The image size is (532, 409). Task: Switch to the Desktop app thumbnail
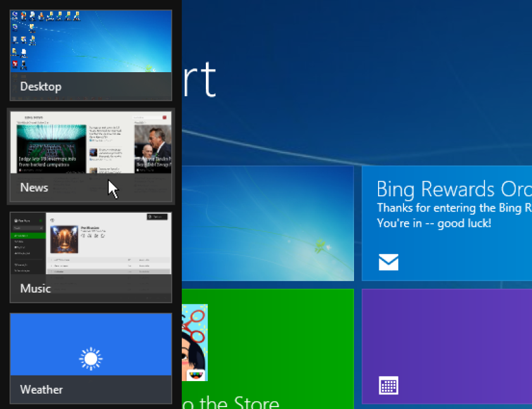pyautogui.click(x=91, y=55)
